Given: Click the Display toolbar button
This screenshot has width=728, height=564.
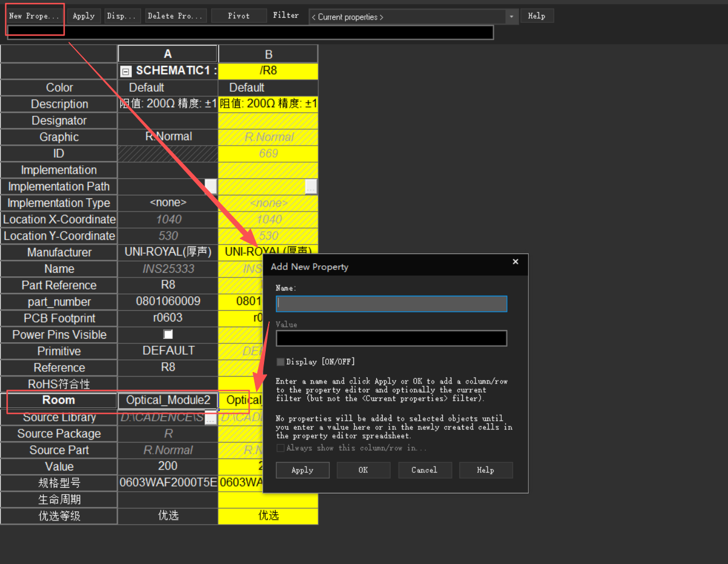Looking at the screenshot, I should tap(121, 16).
